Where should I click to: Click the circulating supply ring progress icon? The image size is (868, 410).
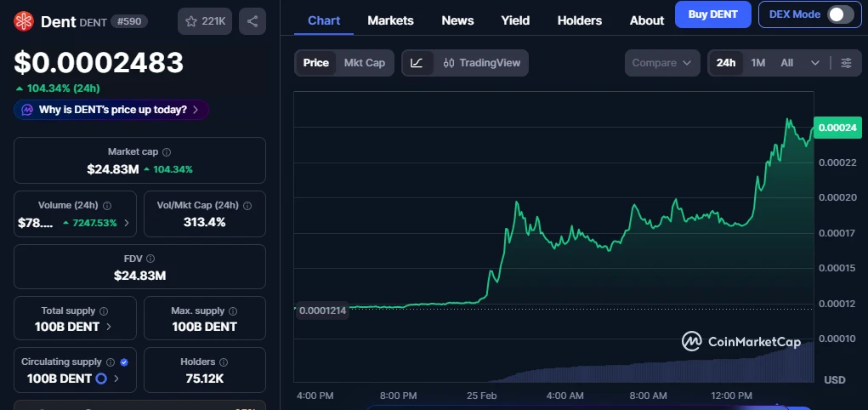[x=101, y=379]
